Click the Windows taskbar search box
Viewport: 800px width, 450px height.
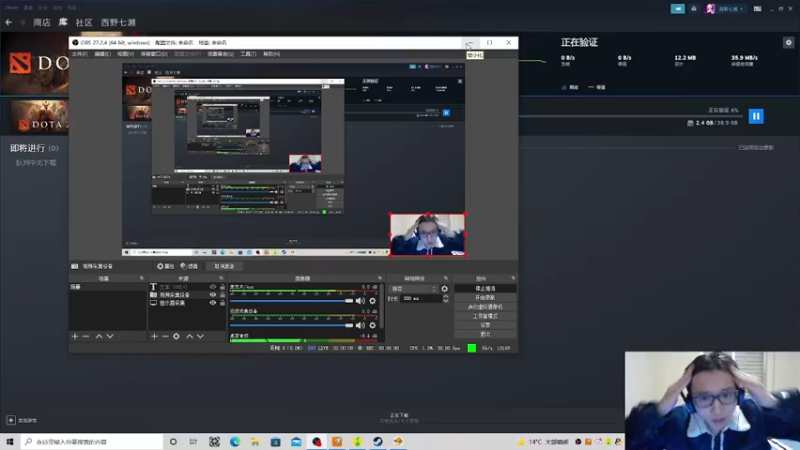92,442
